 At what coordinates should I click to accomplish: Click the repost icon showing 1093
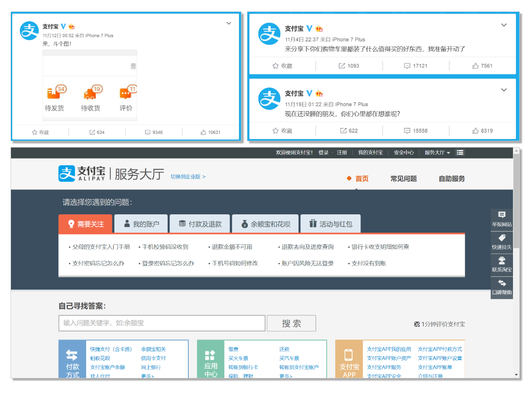click(x=342, y=66)
